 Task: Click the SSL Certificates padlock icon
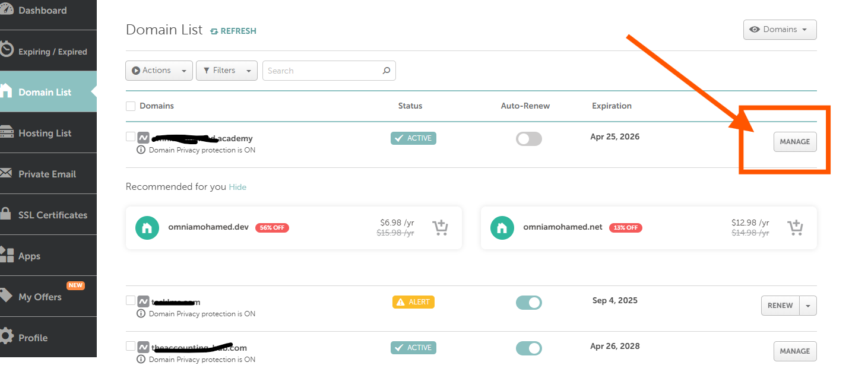coord(6,214)
